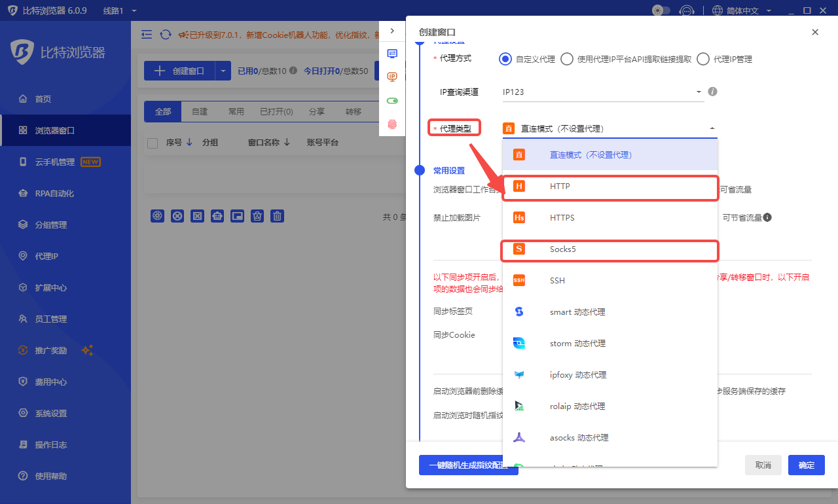This screenshot has height=504, width=838.
Task: Open 云手机管理 in the sidebar
Action: [65, 162]
